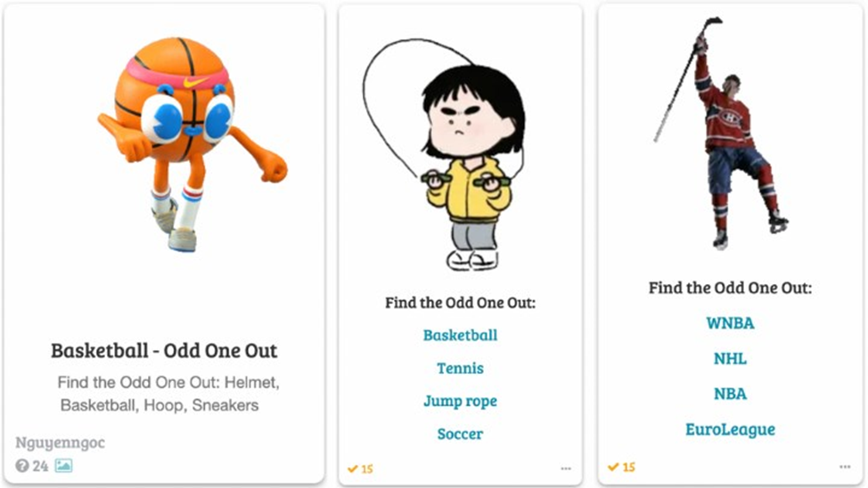868x488 pixels.
Task: Choose Jump rope as the odd one
Action: pos(460,402)
